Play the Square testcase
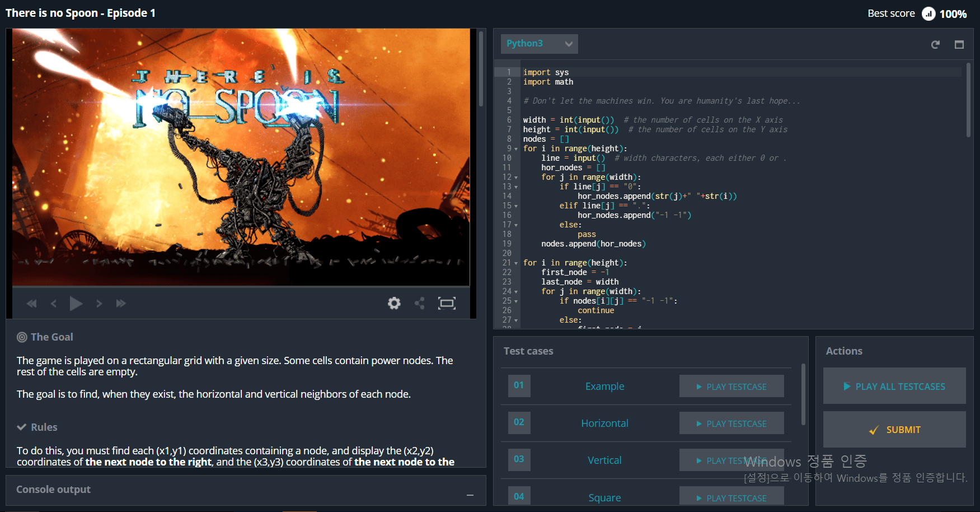Viewport: 980px width, 512px height. pos(732,496)
